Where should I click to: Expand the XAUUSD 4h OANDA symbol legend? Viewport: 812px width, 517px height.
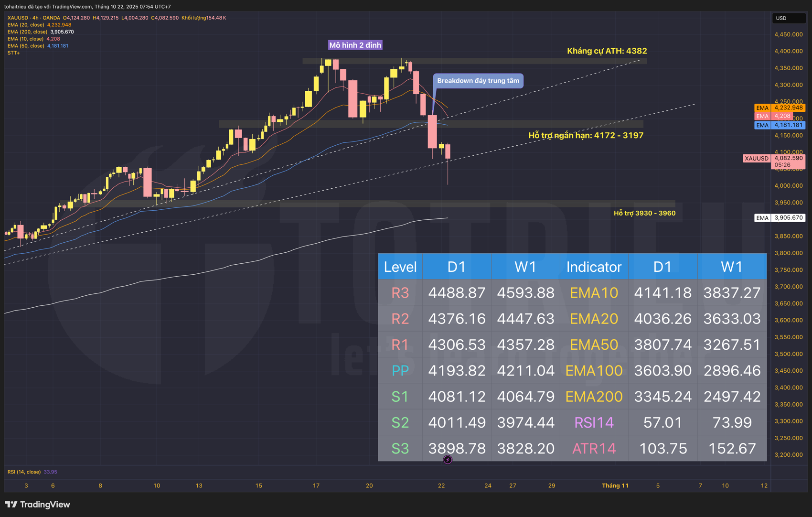pos(33,18)
